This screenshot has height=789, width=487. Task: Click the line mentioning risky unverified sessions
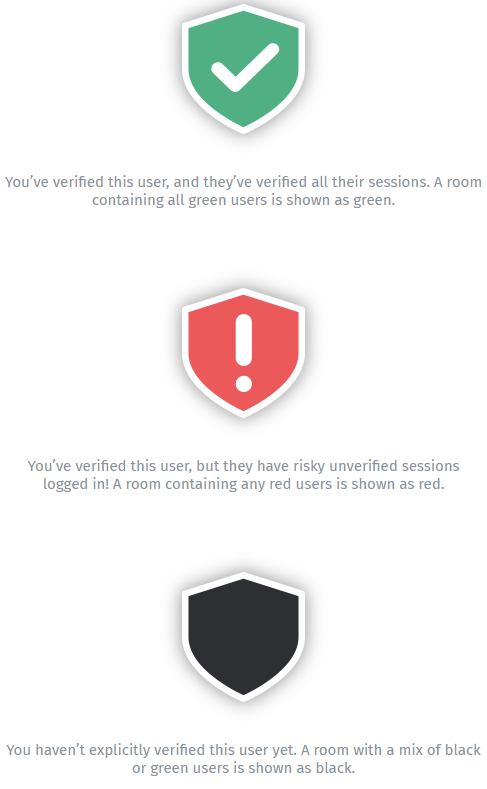(x=244, y=466)
